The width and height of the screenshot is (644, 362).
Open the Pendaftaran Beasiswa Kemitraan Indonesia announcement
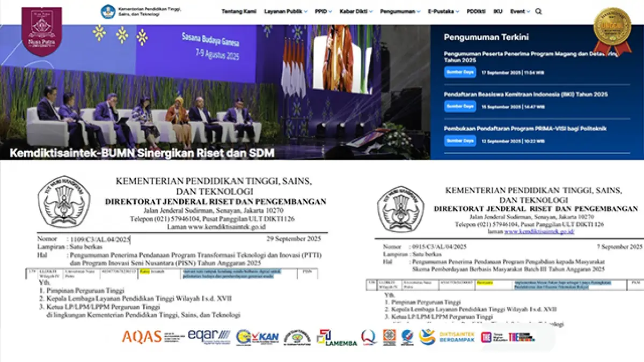point(525,94)
